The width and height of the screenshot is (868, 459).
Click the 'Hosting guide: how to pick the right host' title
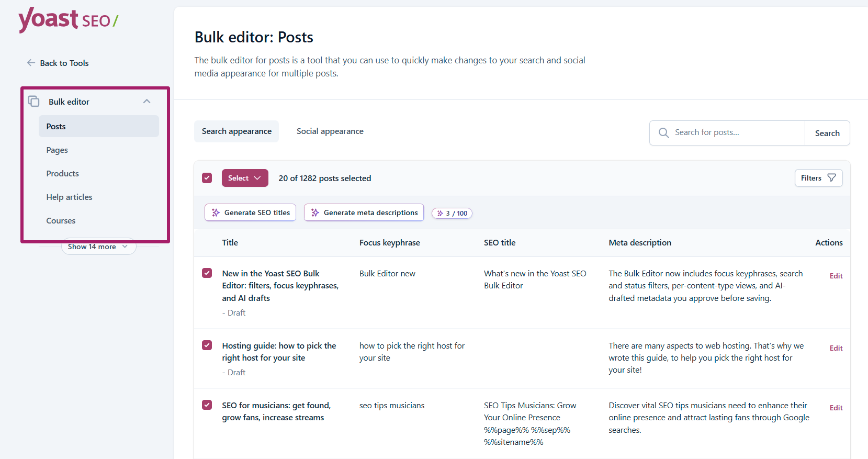tap(279, 352)
